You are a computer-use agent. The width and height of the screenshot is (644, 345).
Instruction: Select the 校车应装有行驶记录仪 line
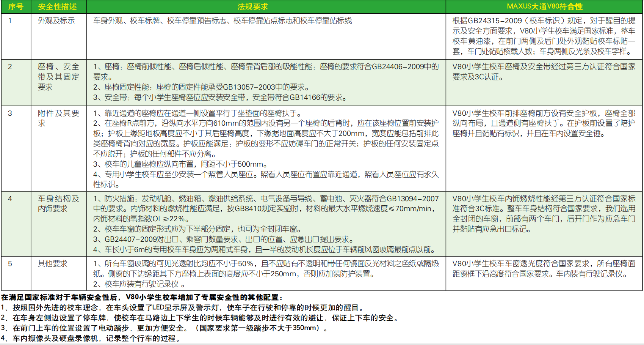(x=139, y=284)
